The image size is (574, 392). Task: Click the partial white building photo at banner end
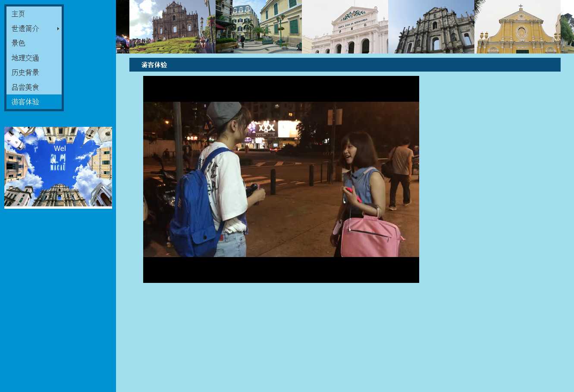tap(567, 27)
